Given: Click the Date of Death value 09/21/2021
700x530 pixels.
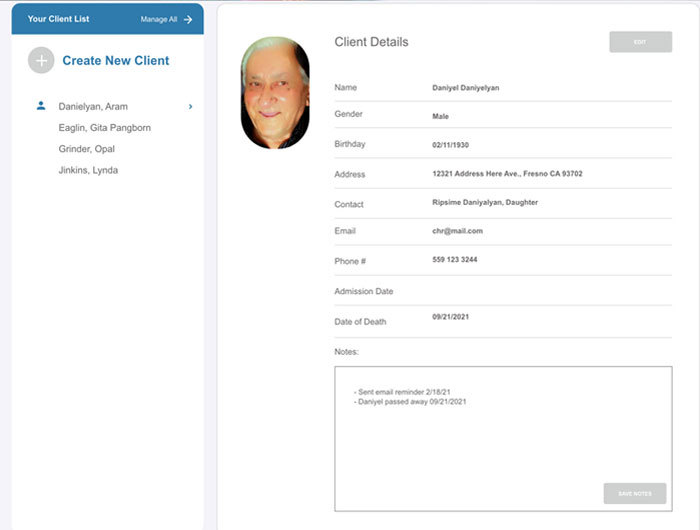Looking at the screenshot, I should 450,317.
